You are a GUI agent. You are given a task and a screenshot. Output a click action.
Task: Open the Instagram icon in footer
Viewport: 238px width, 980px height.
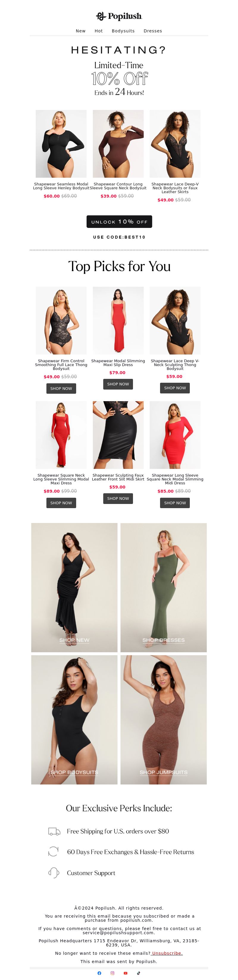112,973
